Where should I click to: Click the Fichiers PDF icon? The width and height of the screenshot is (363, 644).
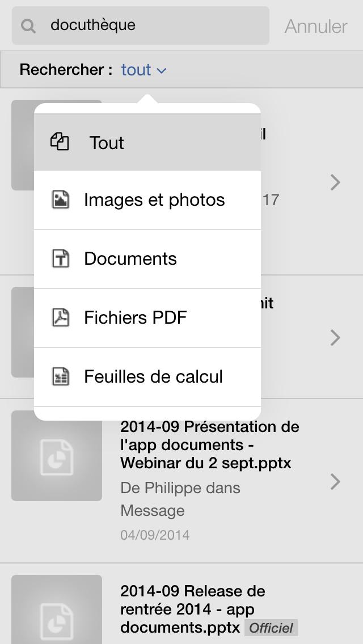coord(61,317)
